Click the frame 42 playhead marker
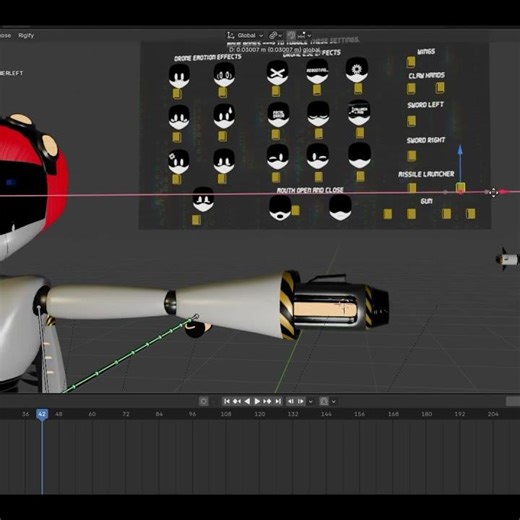520x520 pixels. point(42,414)
